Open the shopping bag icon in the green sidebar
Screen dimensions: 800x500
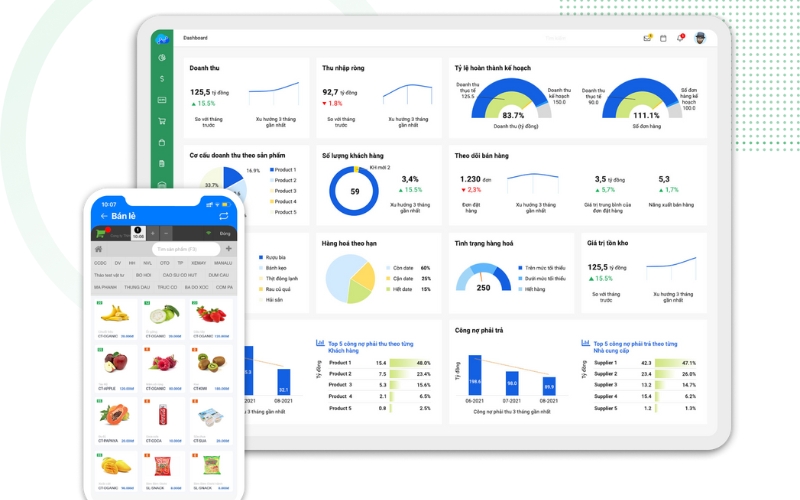coord(162,142)
